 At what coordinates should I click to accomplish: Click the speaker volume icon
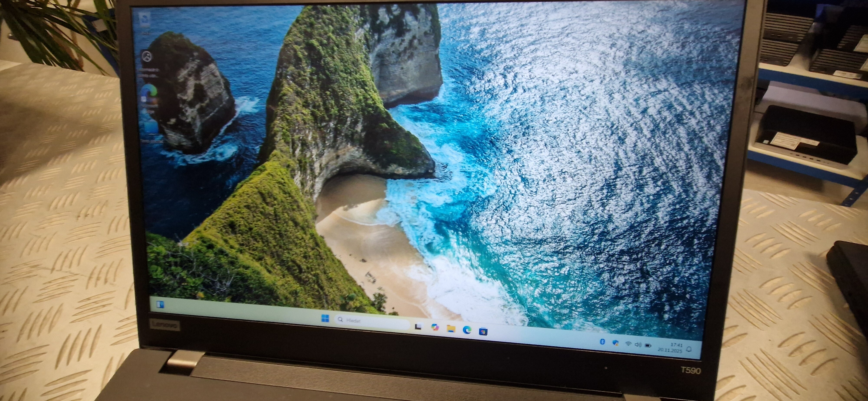tap(638, 345)
